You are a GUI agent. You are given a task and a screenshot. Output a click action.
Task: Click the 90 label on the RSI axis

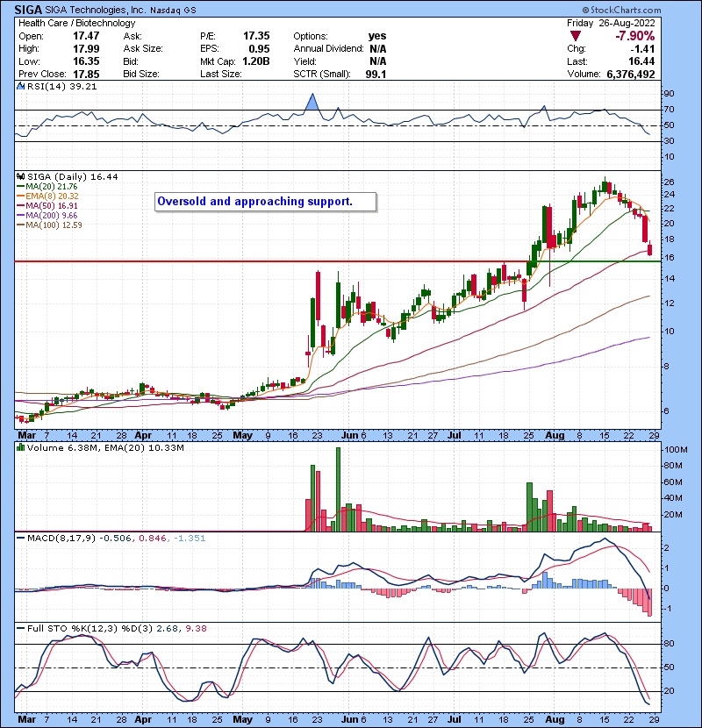(x=670, y=94)
